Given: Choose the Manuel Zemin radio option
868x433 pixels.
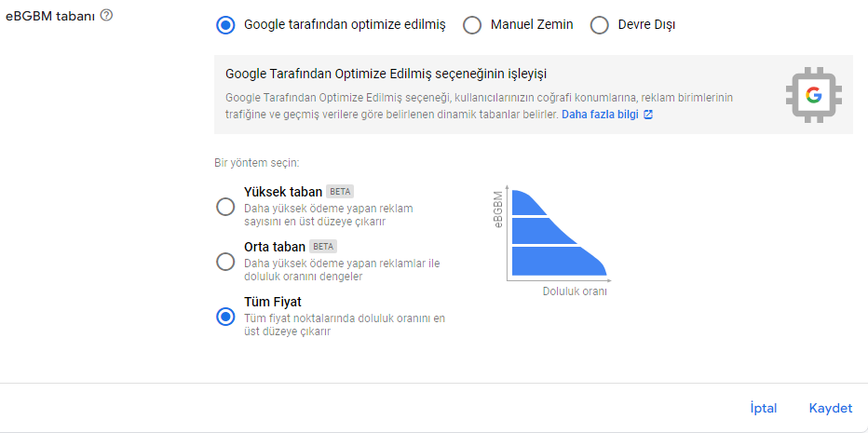Looking at the screenshot, I should click(472, 25).
